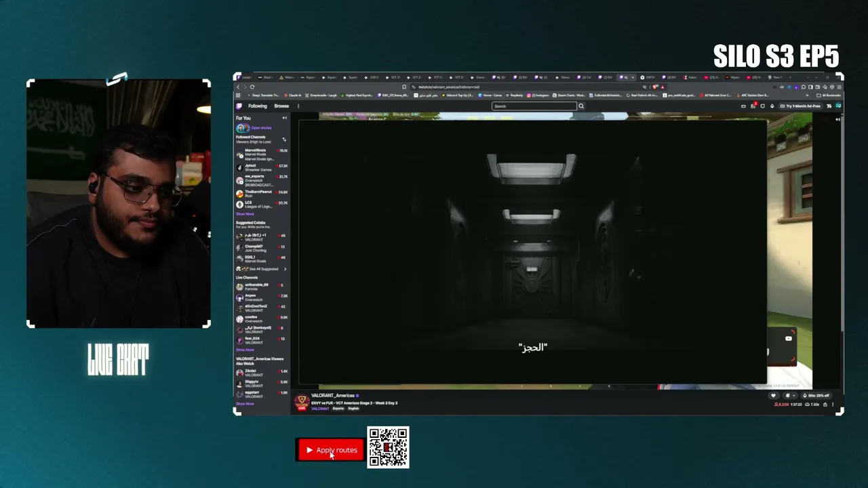Open Jynxzi followed channel
This screenshot has width=868, height=488.
click(x=262, y=166)
